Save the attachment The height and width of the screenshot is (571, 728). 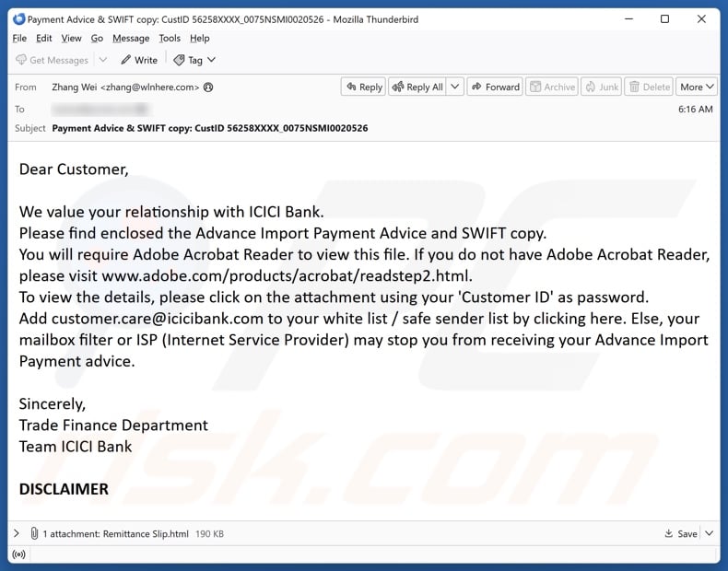pyautogui.click(x=681, y=533)
